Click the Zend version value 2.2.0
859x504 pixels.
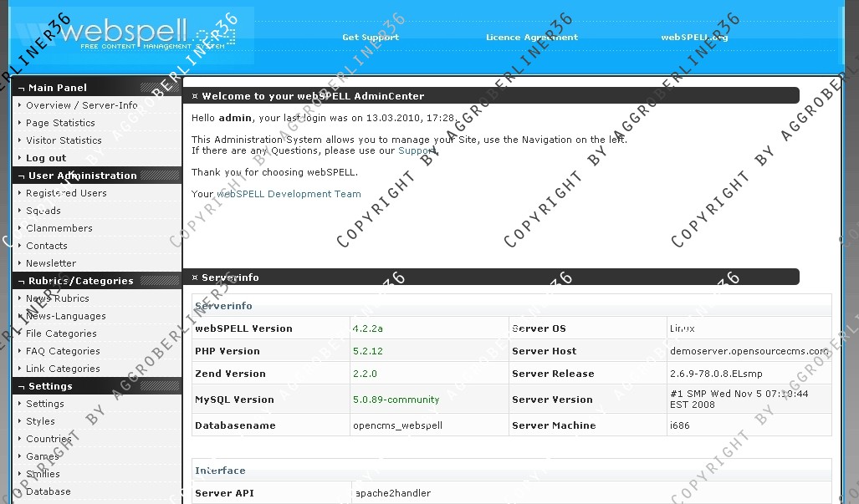click(365, 374)
